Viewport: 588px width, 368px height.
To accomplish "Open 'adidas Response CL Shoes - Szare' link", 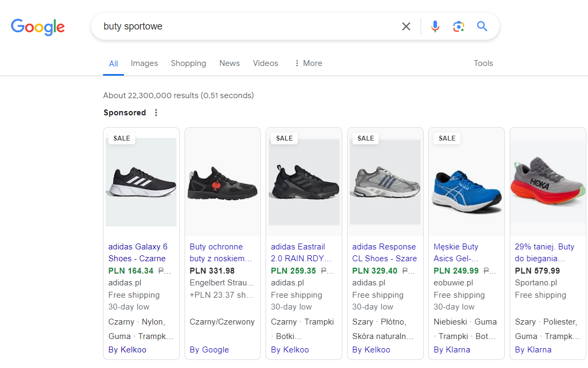I will (x=384, y=253).
